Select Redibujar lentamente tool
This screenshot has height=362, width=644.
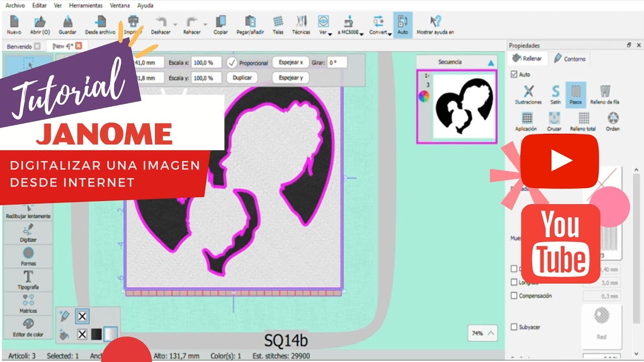28,211
